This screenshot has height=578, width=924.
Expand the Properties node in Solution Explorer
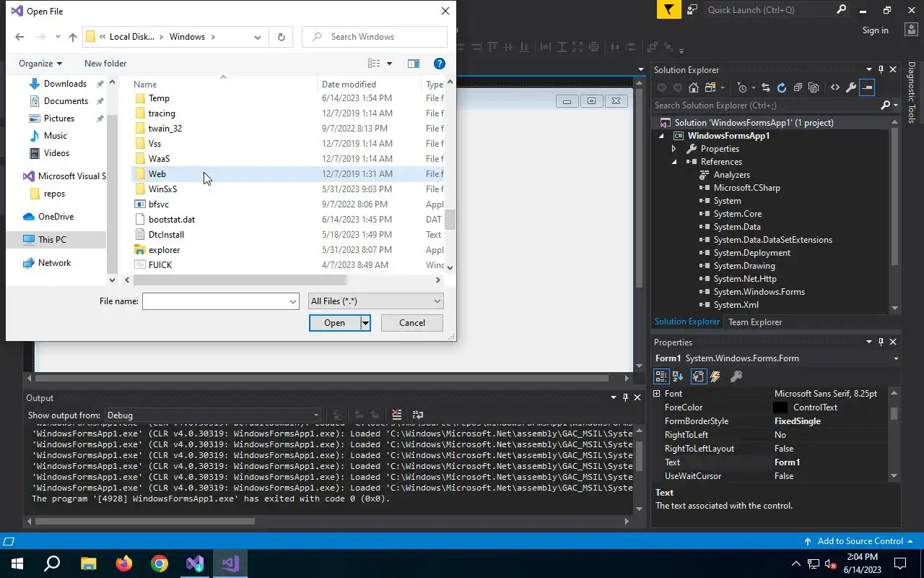pos(674,149)
